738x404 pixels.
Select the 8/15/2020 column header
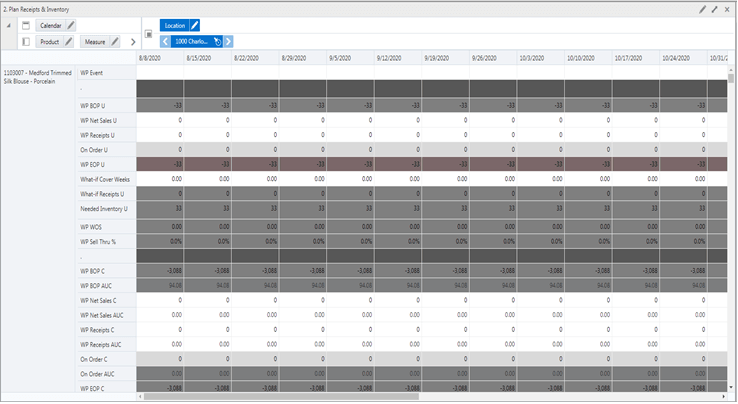(208, 58)
